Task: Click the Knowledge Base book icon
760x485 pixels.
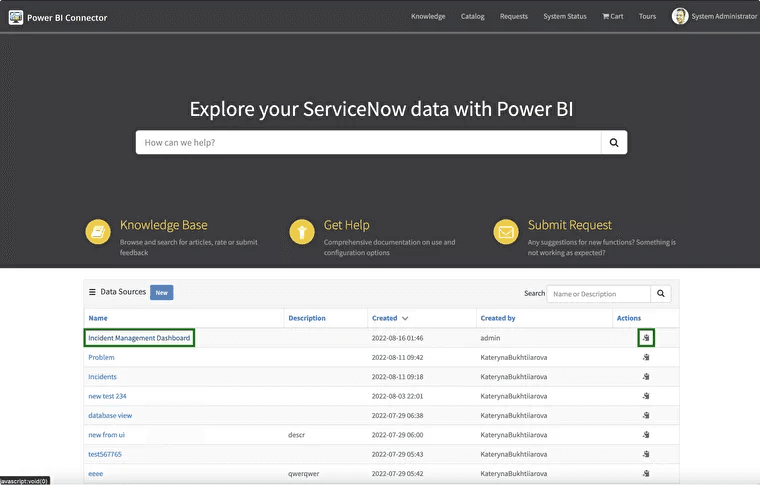Action: coord(98,232)
